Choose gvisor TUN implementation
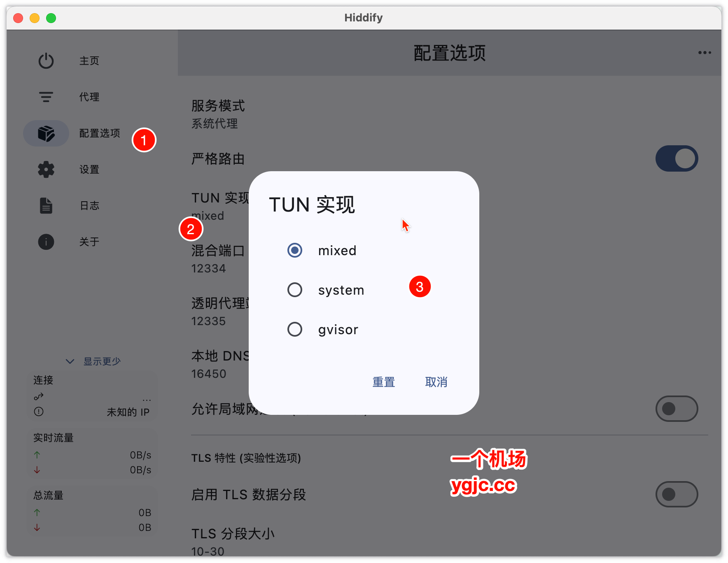The width and height of the screenshot is (728, 563). click(294, 329)
